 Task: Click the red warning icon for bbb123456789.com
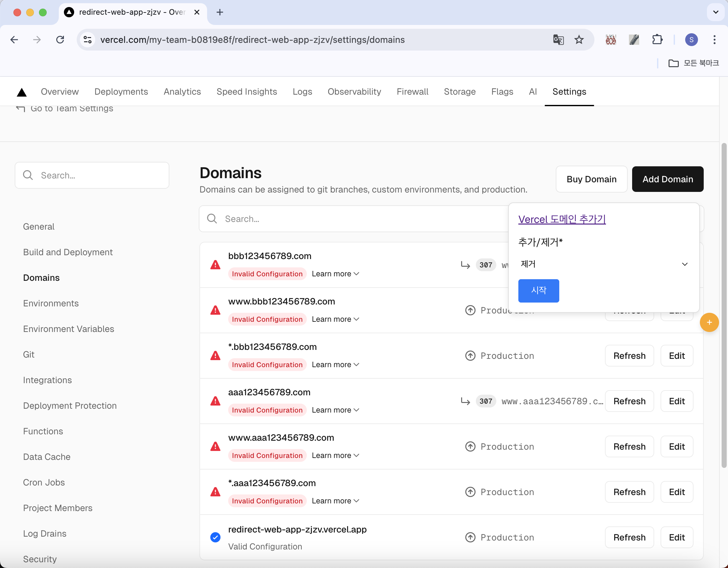(x=215, y=265)
